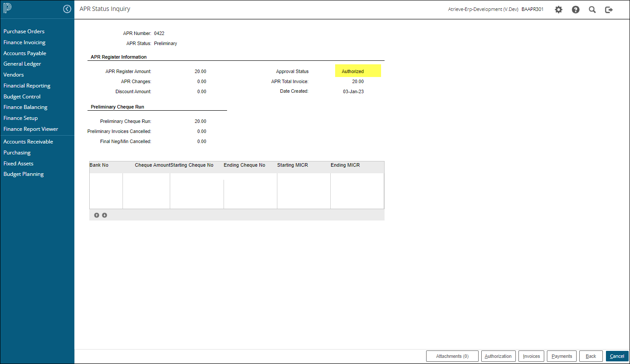The height and width of the screenshot is (364, 630).
Task: Click the down arrow below the grid
Action: click(105, 215)
